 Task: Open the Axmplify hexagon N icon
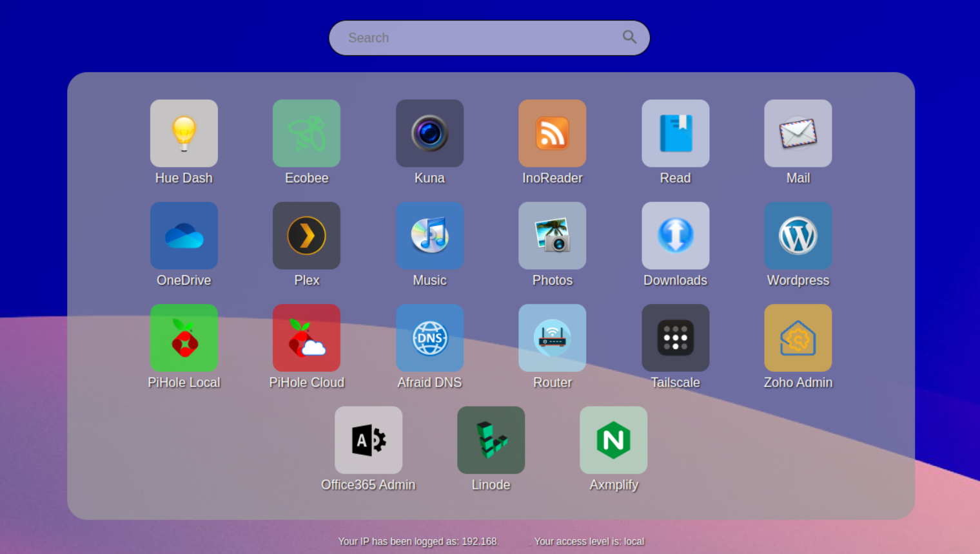click(x=613, y=440)
